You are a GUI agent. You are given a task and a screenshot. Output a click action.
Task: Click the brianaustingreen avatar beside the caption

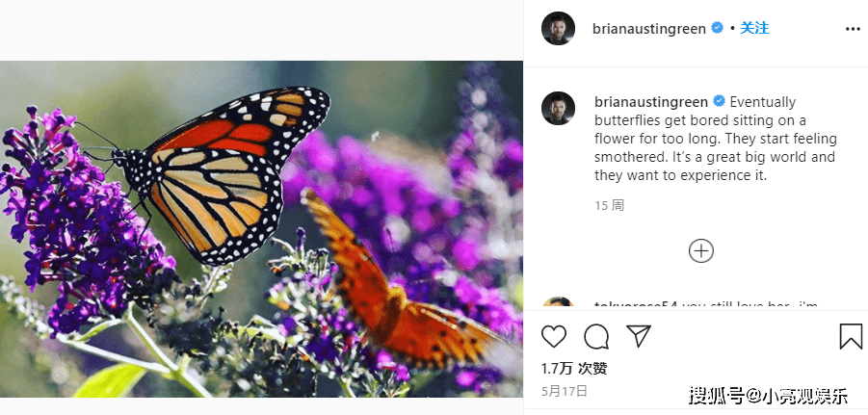point(558,108)
